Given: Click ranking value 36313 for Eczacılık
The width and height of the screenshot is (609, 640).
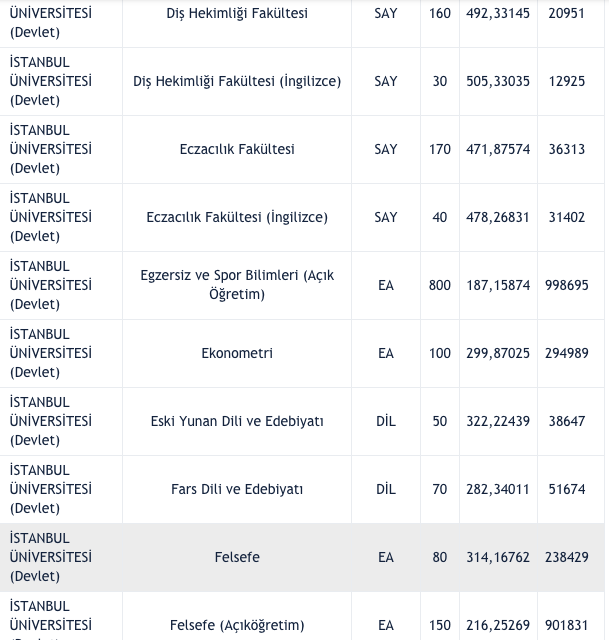Looking at the screenshot, I should point(567,149).
